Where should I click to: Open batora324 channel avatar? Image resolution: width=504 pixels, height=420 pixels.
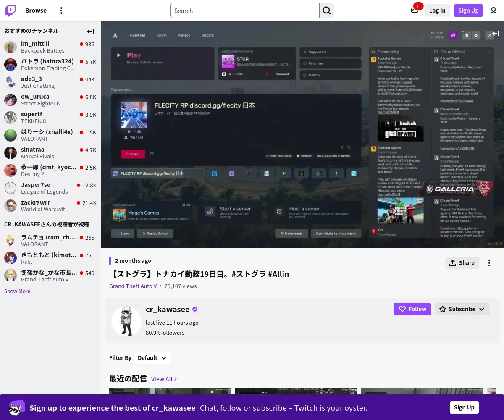10,65
